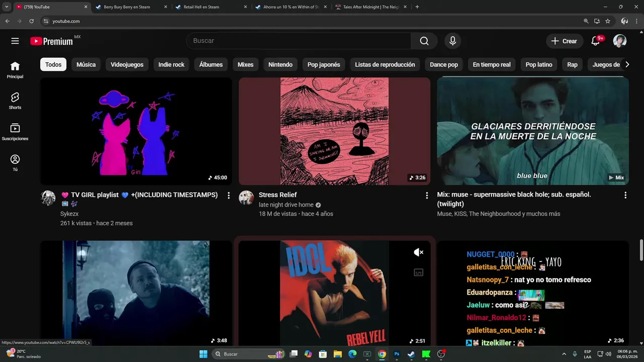The width and height of the screenshot is (644, 362).
Task: Click the Crear button
Action: coord(565,41)
